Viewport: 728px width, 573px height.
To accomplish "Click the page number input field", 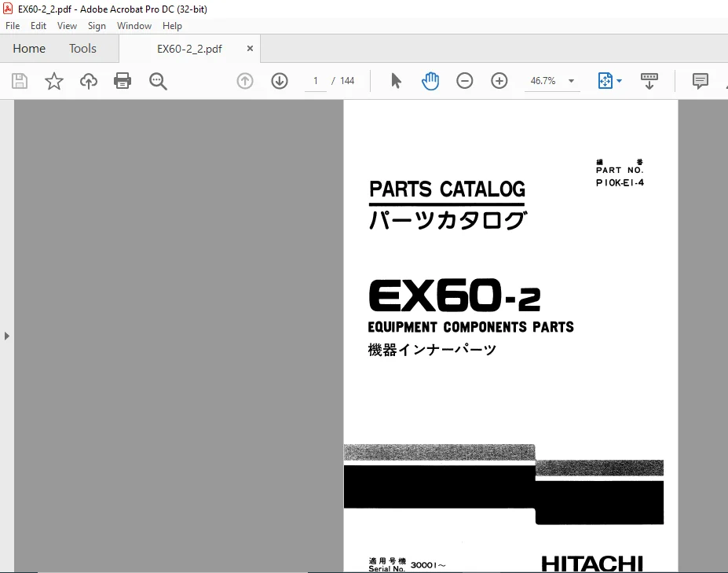I will click(316, 81).
